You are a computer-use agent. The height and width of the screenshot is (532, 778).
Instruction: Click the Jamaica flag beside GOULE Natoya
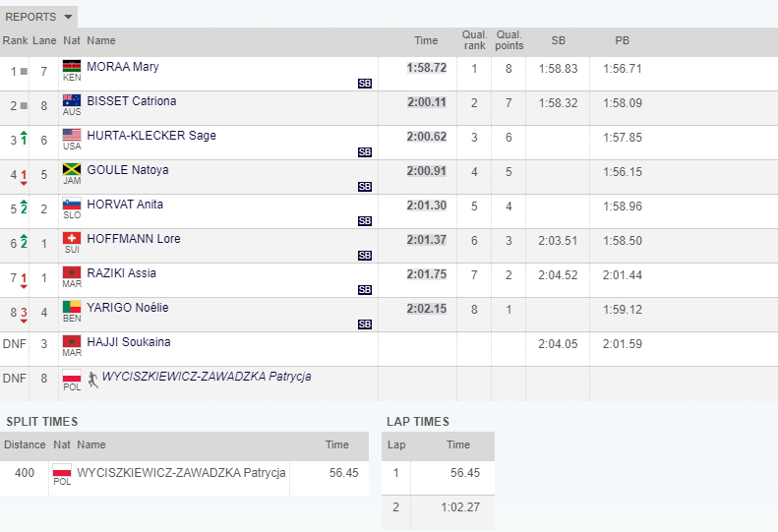click(x=72, y=169)
